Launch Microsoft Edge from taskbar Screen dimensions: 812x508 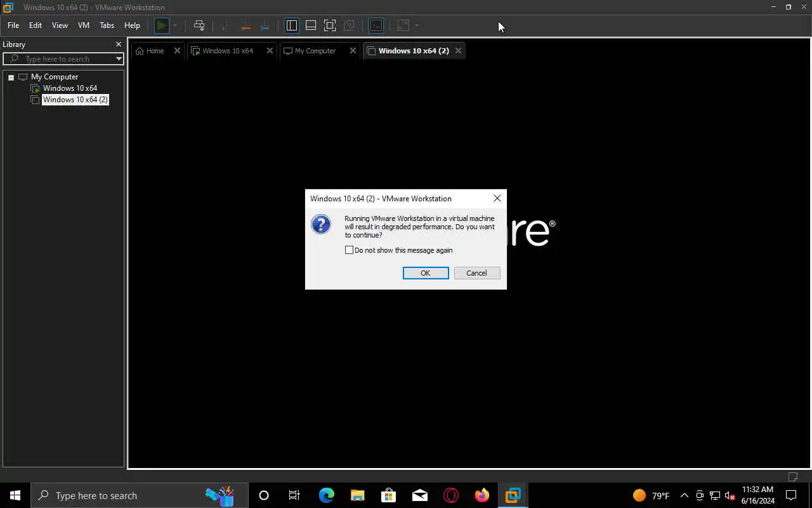[x=326, y=495]
